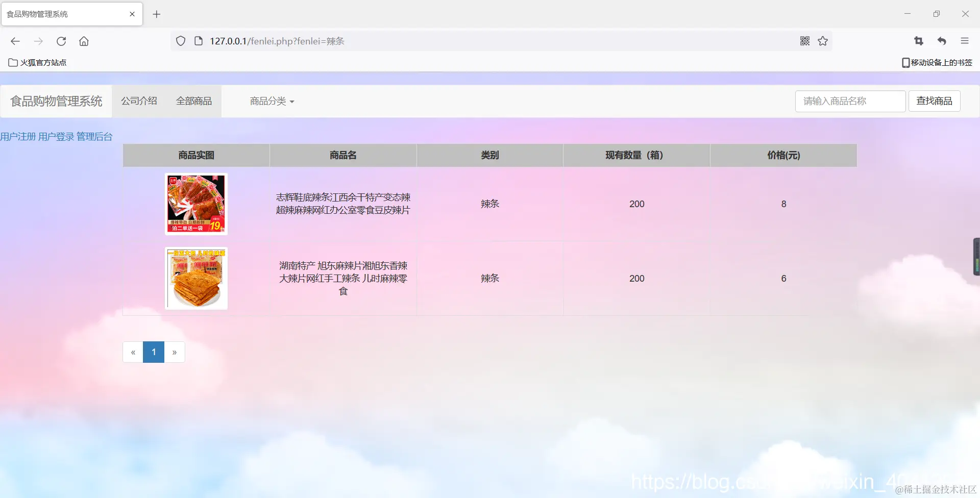The image size is (980, 498).
Task: Restore session with the undo arrow icon
Action: pos(942,41)
